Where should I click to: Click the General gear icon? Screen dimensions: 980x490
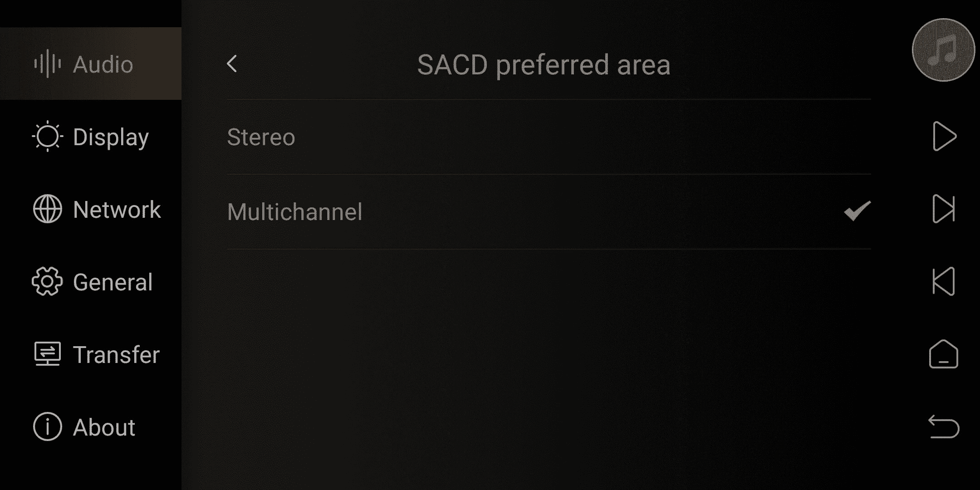tap(47, 281)
